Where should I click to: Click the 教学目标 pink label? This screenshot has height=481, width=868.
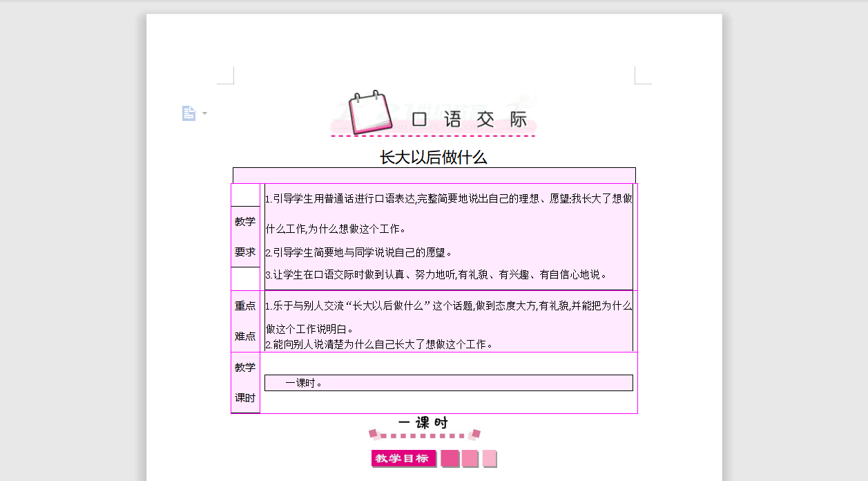pyautogui.click(x=403, y=458)
